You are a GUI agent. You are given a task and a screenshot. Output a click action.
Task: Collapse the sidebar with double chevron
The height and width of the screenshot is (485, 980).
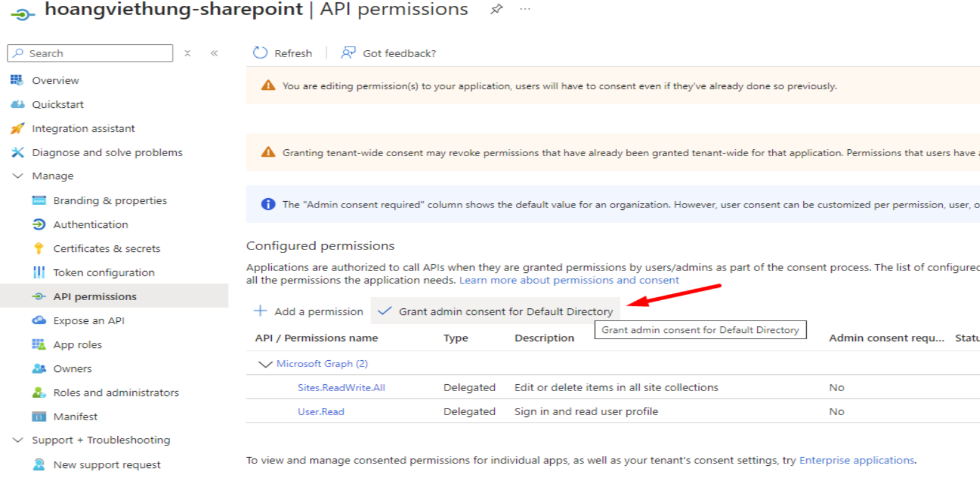click(214, 53)
